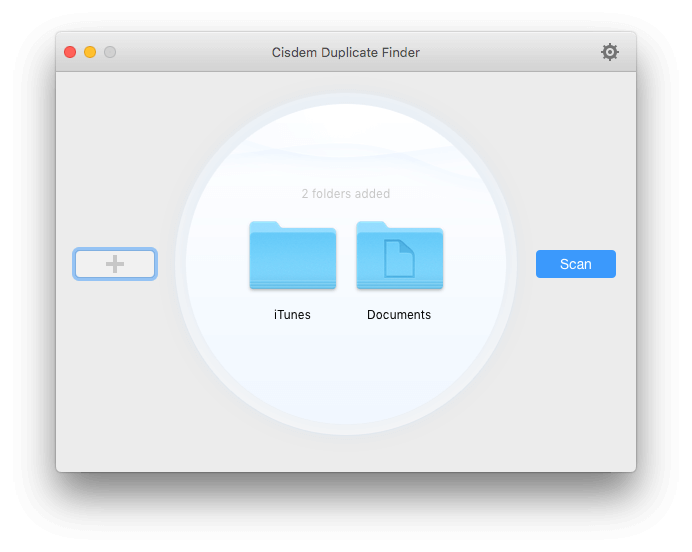This screenshot has height=552, width=692.
Task: Click the iTunes folder label
Action: (292, 315)
